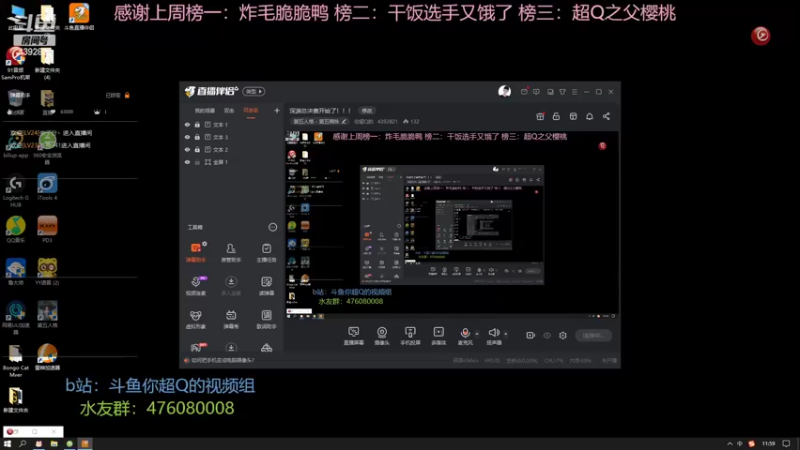Select the 全屏 1 source row
This screenshot has width=800, height=450.
pos(232,162)
